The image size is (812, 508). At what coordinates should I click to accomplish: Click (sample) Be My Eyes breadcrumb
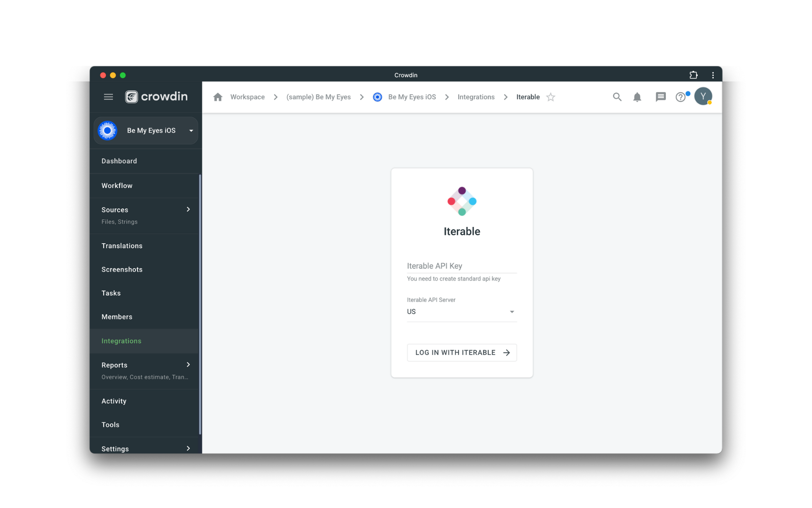coord(319,97)
